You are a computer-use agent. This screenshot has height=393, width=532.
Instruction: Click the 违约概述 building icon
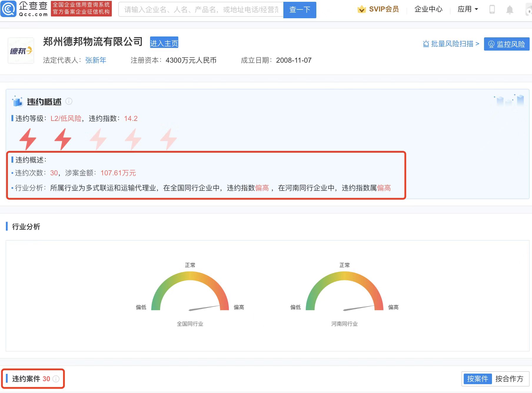pos(17,101)
